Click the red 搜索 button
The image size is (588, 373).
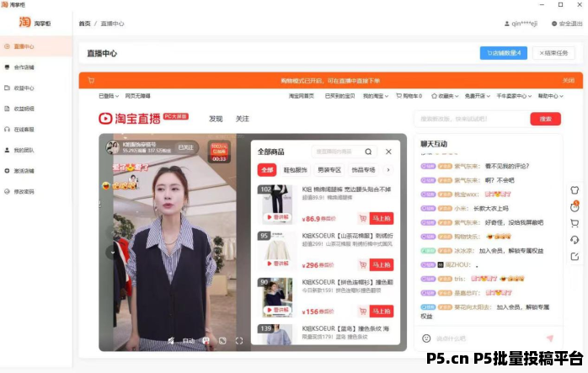(x=545, y=119)
